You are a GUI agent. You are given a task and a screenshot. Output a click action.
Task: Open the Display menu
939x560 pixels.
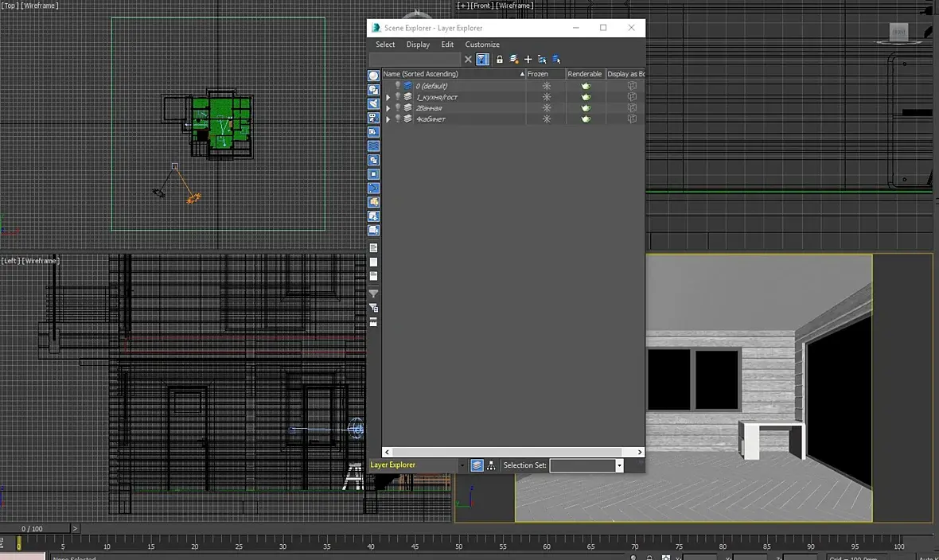(418, 45)
